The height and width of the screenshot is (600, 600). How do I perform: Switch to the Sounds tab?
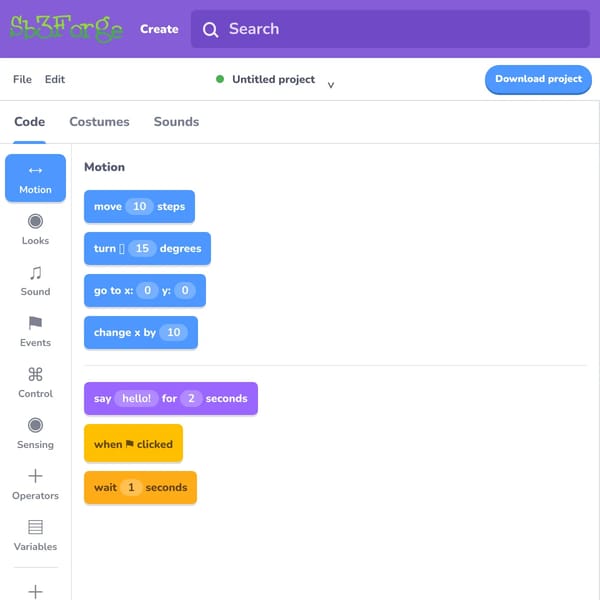(176, 122)
